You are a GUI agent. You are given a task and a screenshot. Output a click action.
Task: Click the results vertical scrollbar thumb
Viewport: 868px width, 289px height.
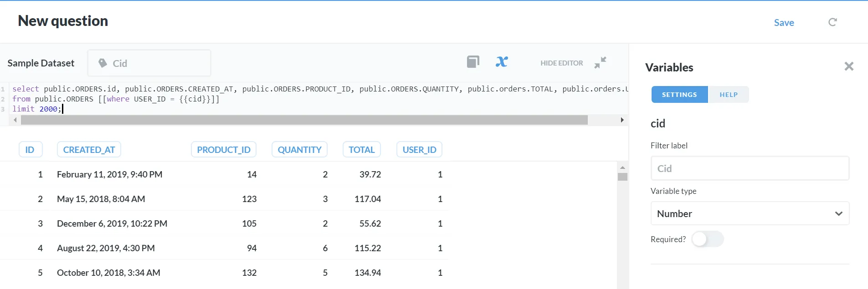[622, 177]
